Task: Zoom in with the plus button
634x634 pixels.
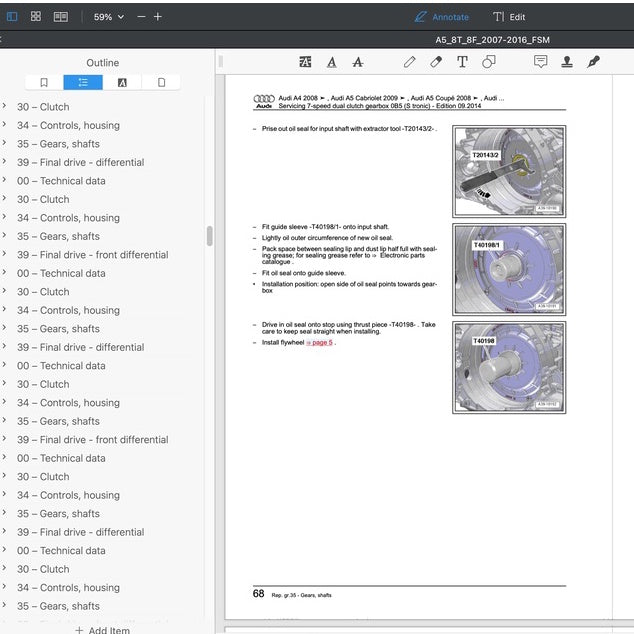Action: click(x=158, y=17)
